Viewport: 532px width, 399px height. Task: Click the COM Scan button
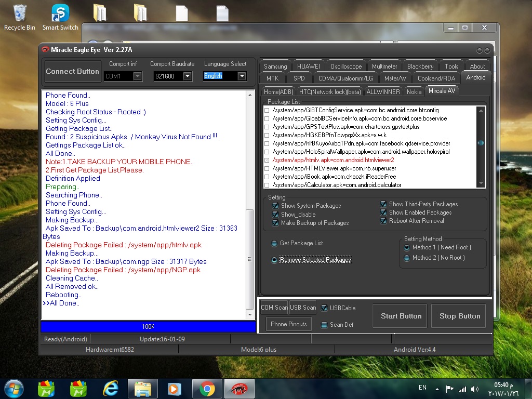[x=274, y=308]
